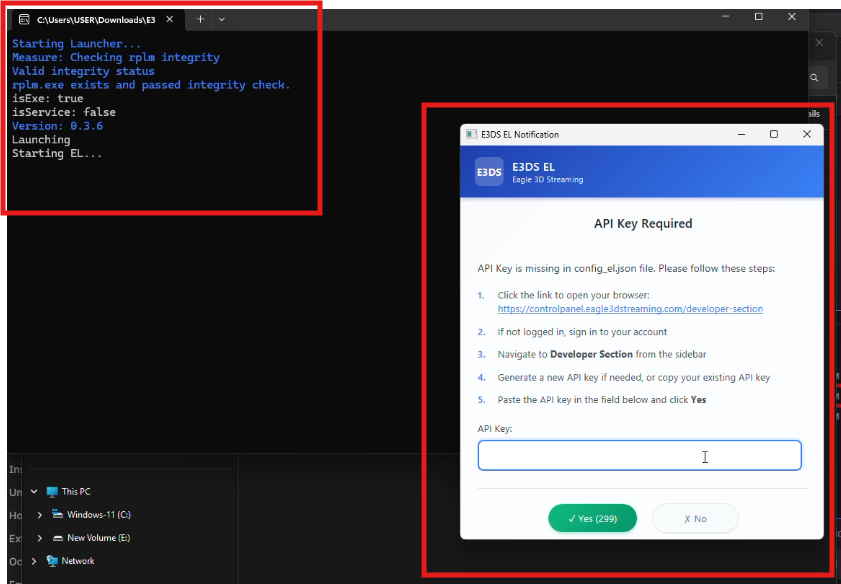
Task: Expand the Windows-11 (C:) drive
Action: pyautogui.click(x=40, y=515)
